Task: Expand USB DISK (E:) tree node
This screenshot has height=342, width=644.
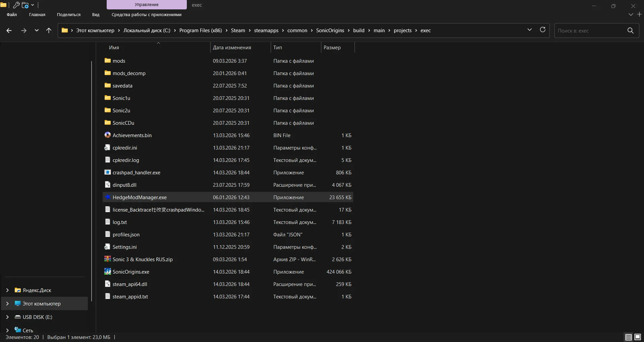Action: (x=7, y=317)
